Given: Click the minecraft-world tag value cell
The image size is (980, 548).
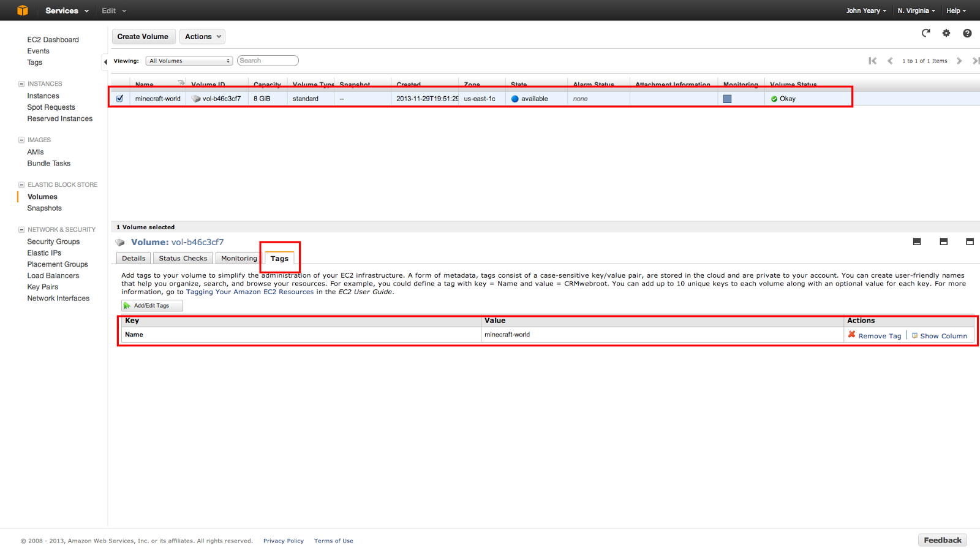Looking at the screenshot, I should pyautogui.click(x=662, y=335).
